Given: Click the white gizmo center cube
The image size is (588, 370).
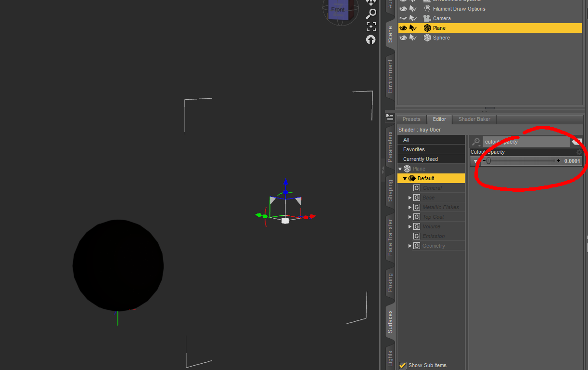Looking at the screenshot, I should pos(285,220).
